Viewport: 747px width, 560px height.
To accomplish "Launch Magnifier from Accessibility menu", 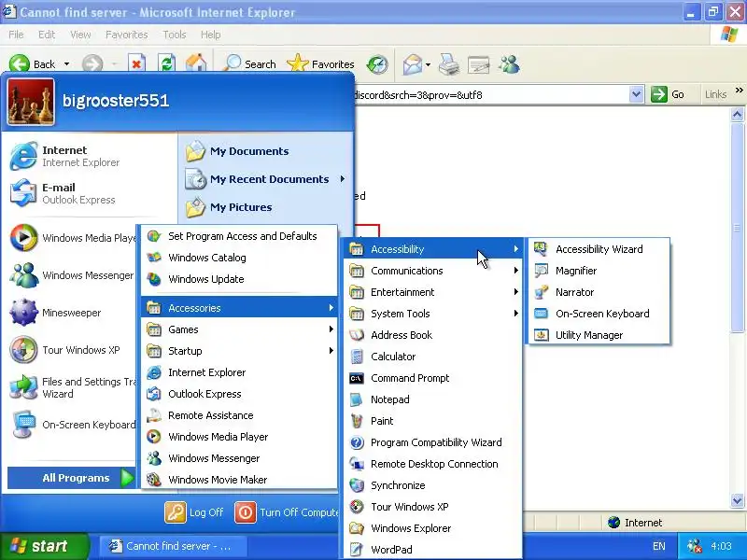I will click(599, 271).
